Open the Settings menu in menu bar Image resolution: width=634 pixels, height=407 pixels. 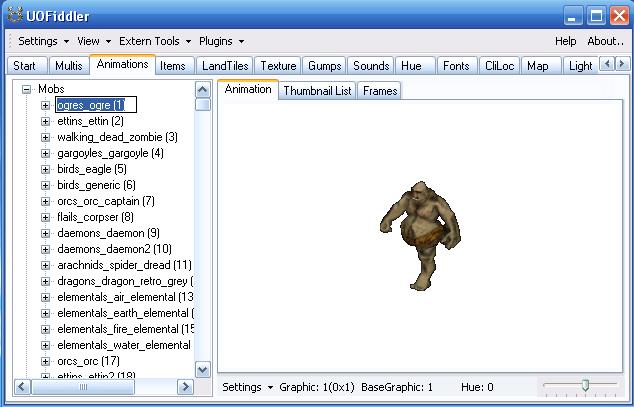[43, 42]
